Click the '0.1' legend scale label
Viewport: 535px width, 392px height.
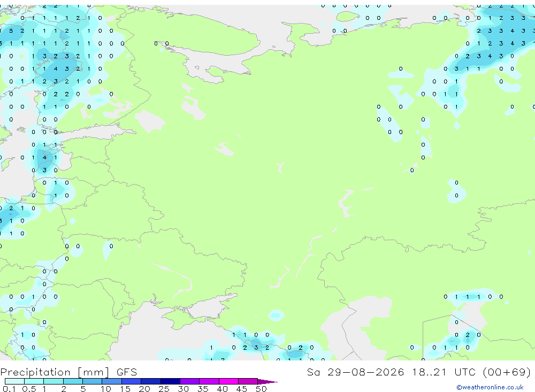9,389
